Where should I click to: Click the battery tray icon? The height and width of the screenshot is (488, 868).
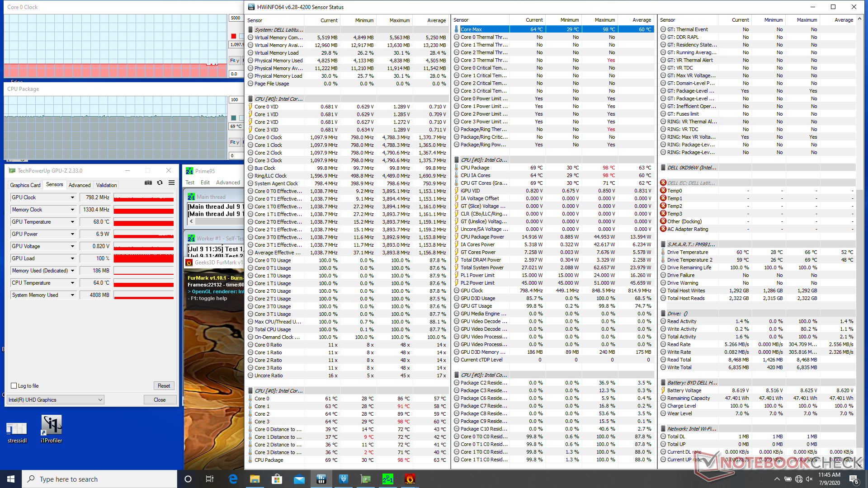coord(788,479)
